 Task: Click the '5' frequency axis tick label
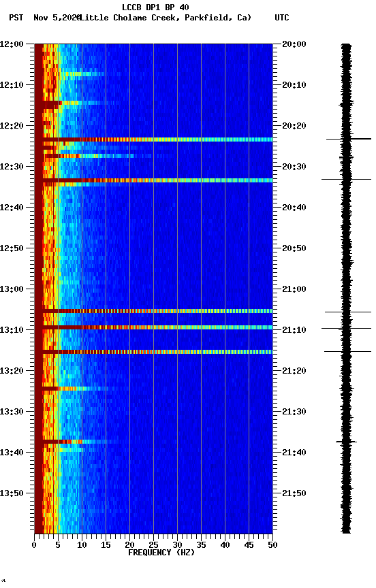pyautogui.click(x=58, y=545)
